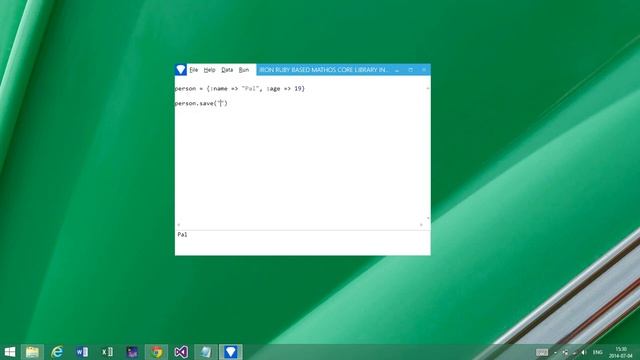Open the Help menu
The width and height of the screenshot is (640, 360).
coord(209,70)
